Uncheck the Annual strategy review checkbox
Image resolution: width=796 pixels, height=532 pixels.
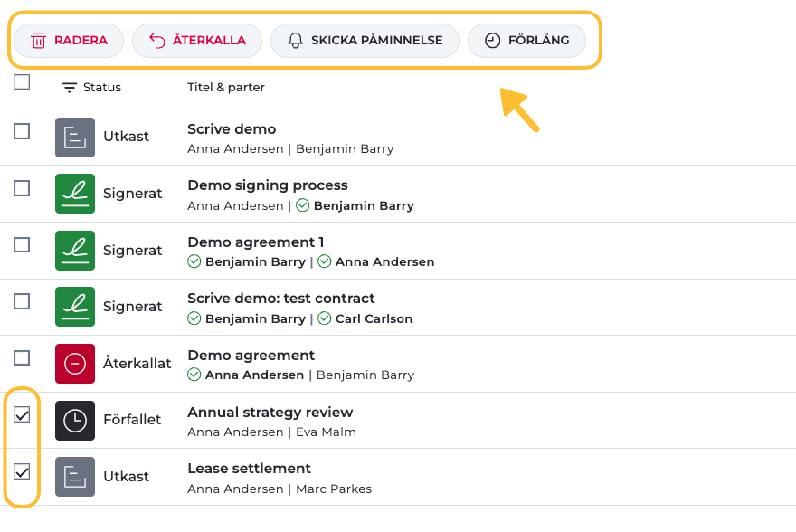(22, 414)
